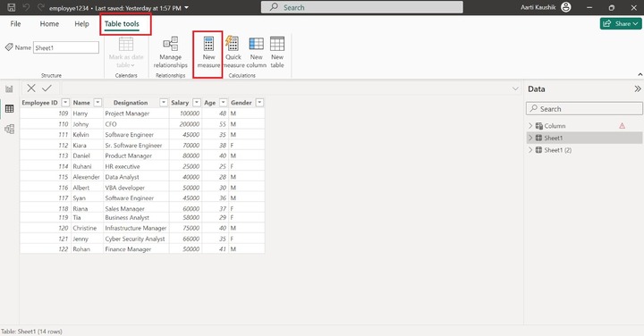Viewport: 644px width, 336px height.
Task: Open the Age column filter dropdown
Action: [x=223, y=103]
